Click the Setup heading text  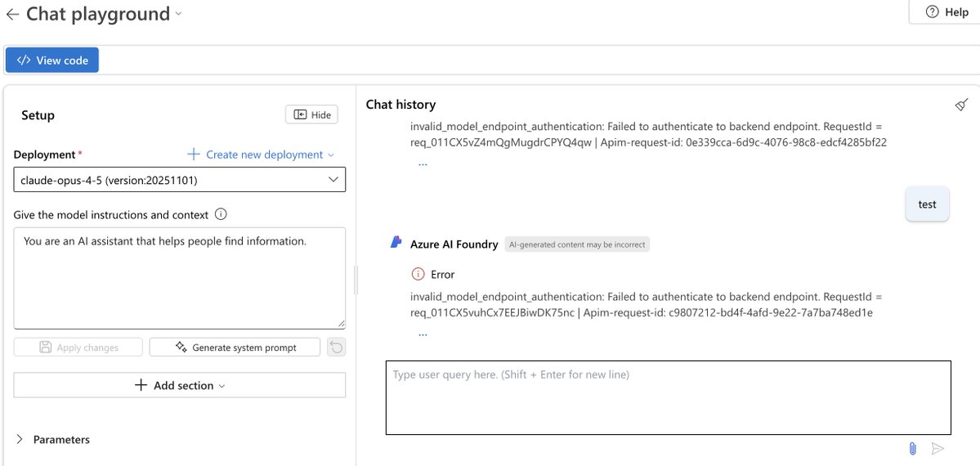coord(38,115)
